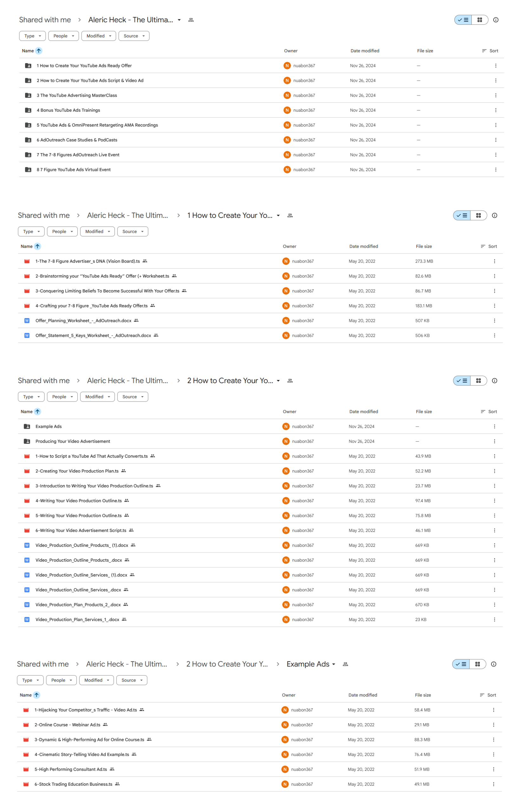
Task: Open more actions for '2-Brainstorming your YouTube Ads Ready Offer' file
Action: click(x=494, y=276)
